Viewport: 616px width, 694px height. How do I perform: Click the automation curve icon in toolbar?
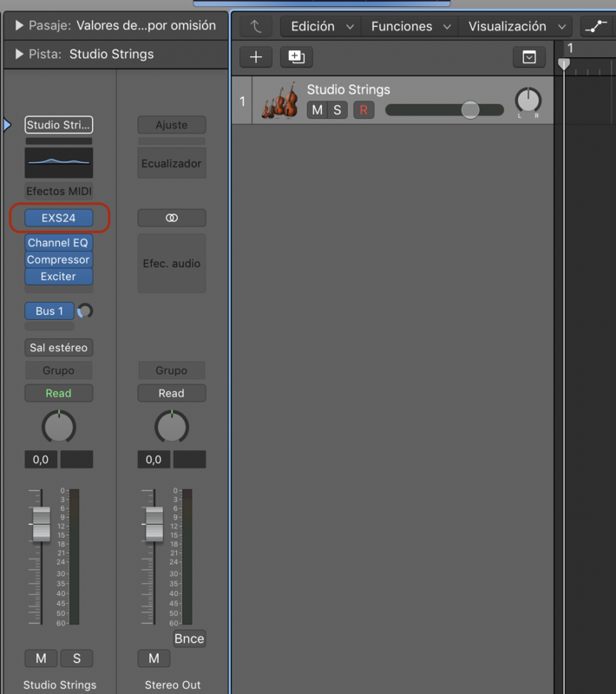tap(596, 27)
